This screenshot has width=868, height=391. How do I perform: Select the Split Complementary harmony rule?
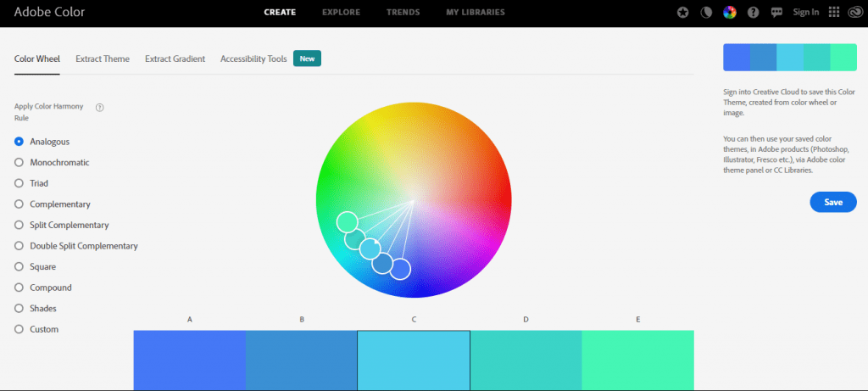(61, 225)
